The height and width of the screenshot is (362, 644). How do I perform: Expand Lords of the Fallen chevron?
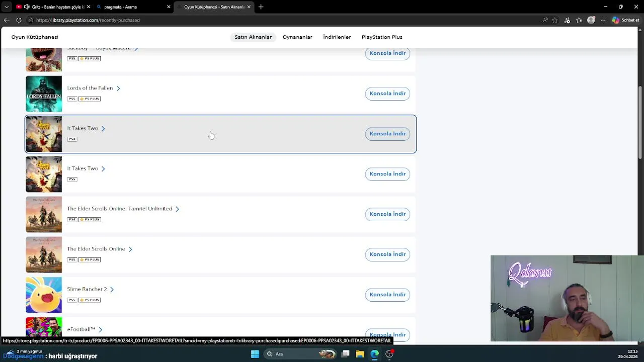point(118,88)
